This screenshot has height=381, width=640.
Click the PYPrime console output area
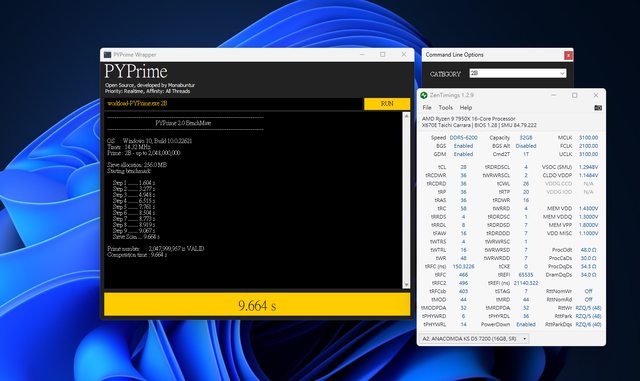tap(253, 200)
